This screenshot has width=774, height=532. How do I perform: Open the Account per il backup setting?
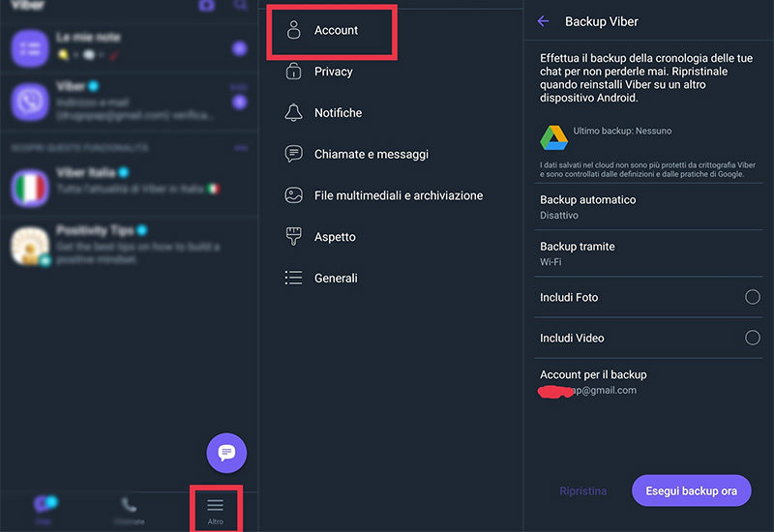pyautogui.click(x=648, y=382)
